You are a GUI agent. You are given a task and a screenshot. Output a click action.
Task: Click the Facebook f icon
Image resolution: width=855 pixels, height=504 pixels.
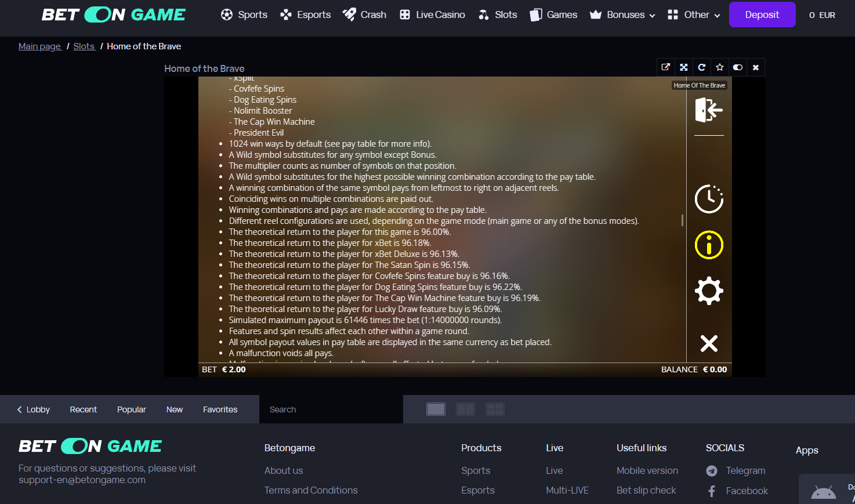tap(712, 491)
